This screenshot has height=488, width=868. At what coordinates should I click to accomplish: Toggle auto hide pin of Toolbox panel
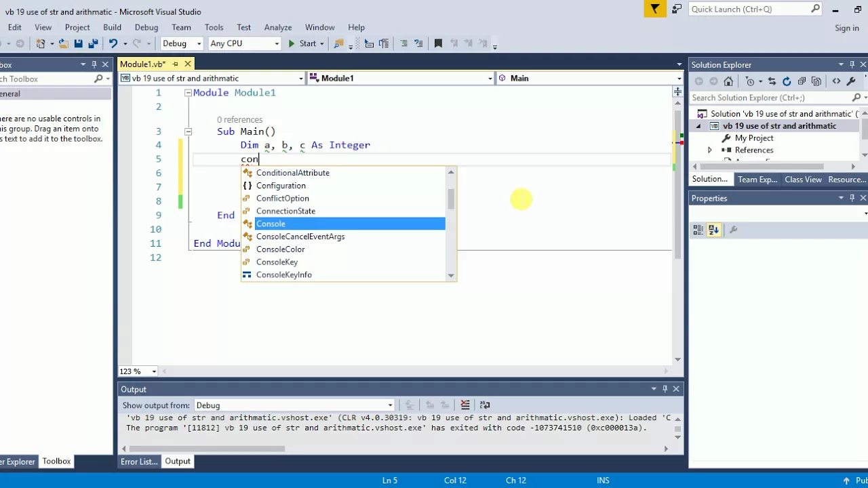click(x=94, y=64)
